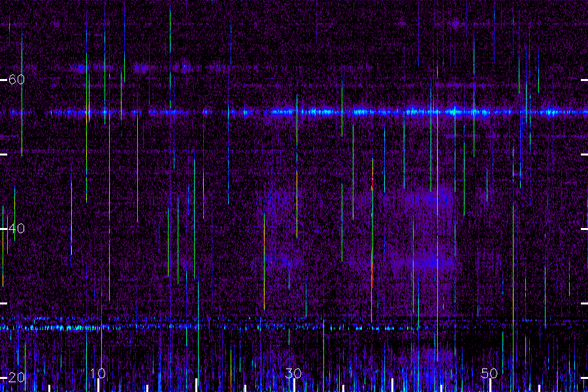Click the 20 label on the vertical axis

16,378
